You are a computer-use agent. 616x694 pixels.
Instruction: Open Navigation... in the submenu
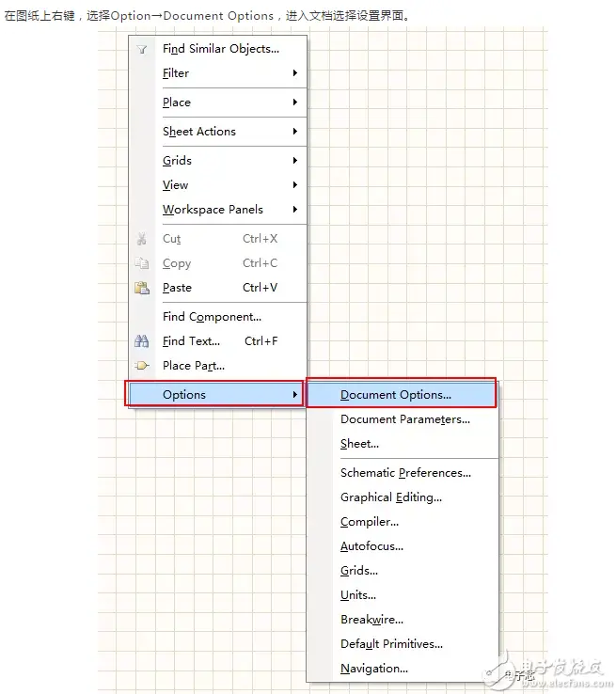pos(403,669)
